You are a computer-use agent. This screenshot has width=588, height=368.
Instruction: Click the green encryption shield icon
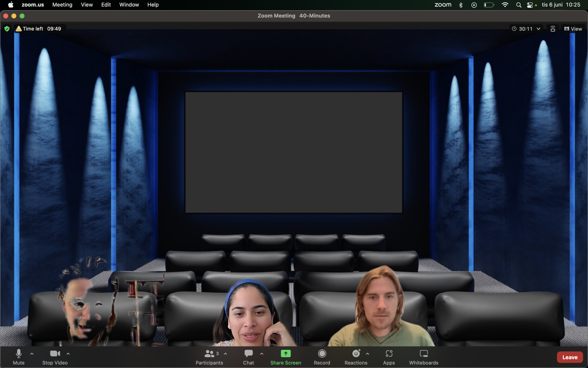pos(7,29)
